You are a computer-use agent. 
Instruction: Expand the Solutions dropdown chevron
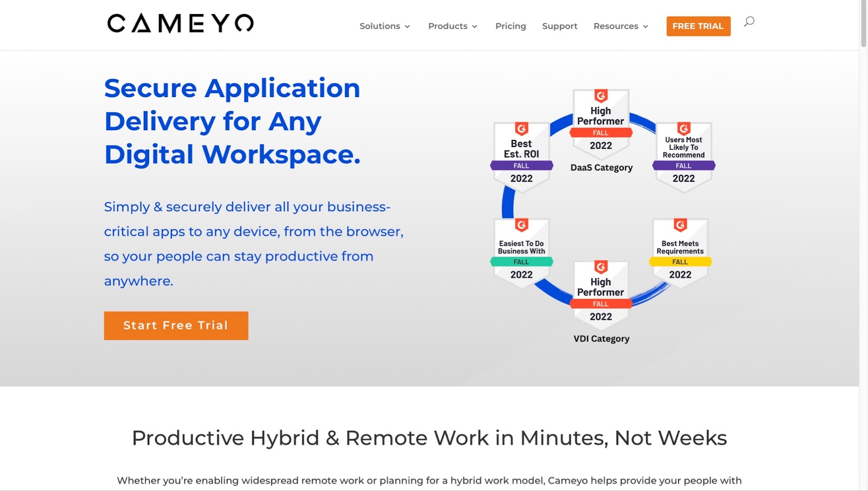tap(407, 27)
